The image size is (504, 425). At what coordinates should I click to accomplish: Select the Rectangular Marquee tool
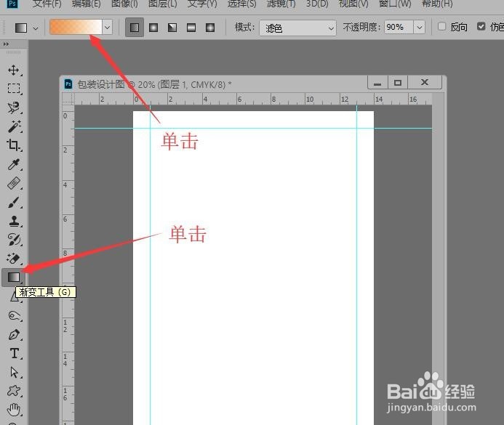14,89
